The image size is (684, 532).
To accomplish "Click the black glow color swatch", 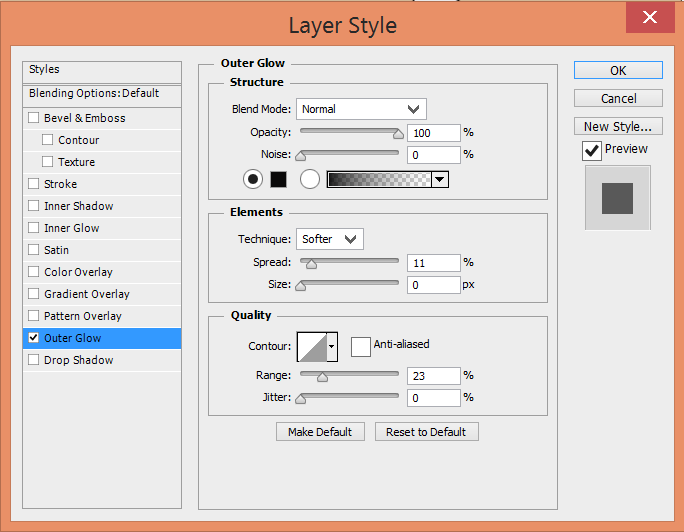I will click(x=279, y=180).
